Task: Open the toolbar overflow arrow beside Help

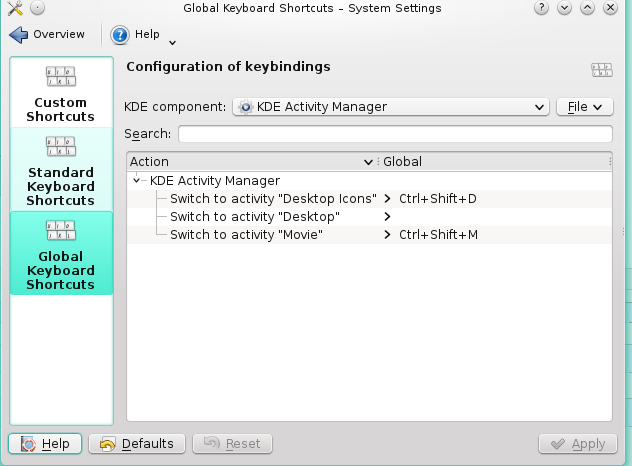Action: (x=173, y=42)
